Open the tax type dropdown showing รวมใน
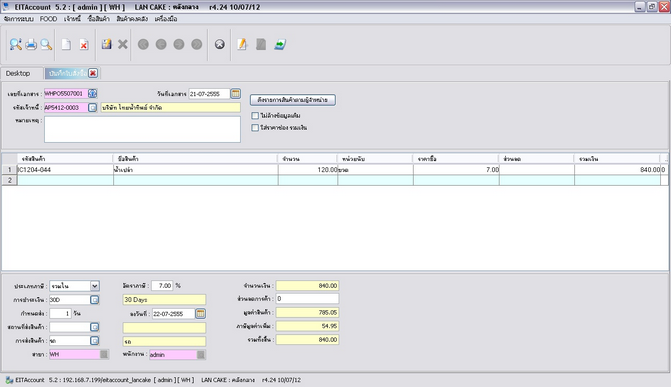 coord(95,286)
